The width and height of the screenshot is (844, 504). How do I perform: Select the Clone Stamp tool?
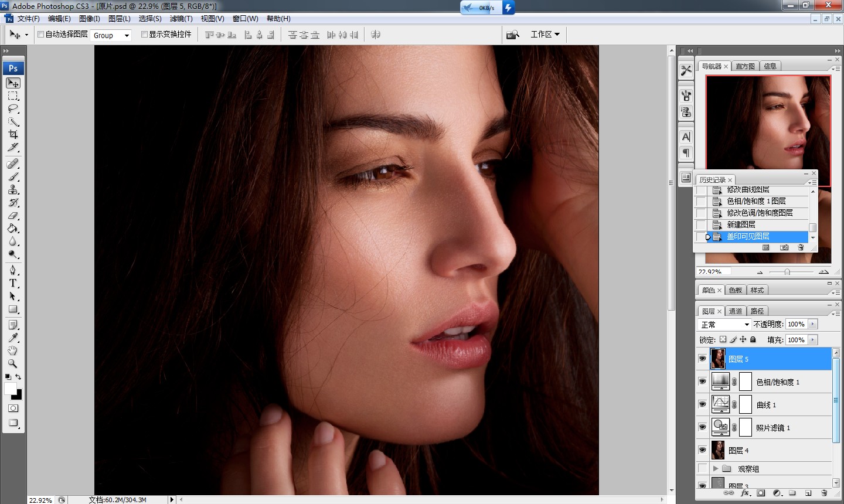coord(13,190)
